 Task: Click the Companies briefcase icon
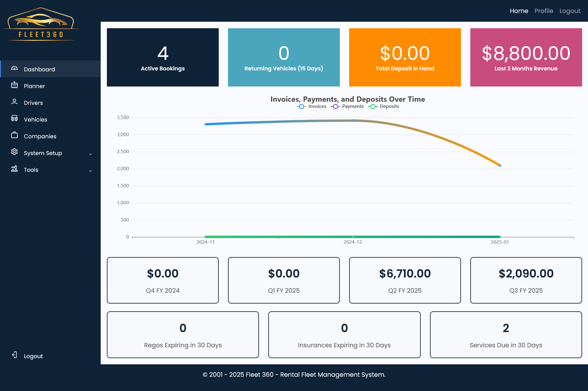14,136
